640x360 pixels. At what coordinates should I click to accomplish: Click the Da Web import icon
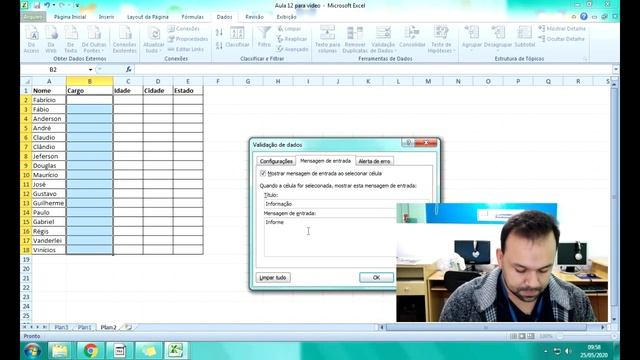51,39
